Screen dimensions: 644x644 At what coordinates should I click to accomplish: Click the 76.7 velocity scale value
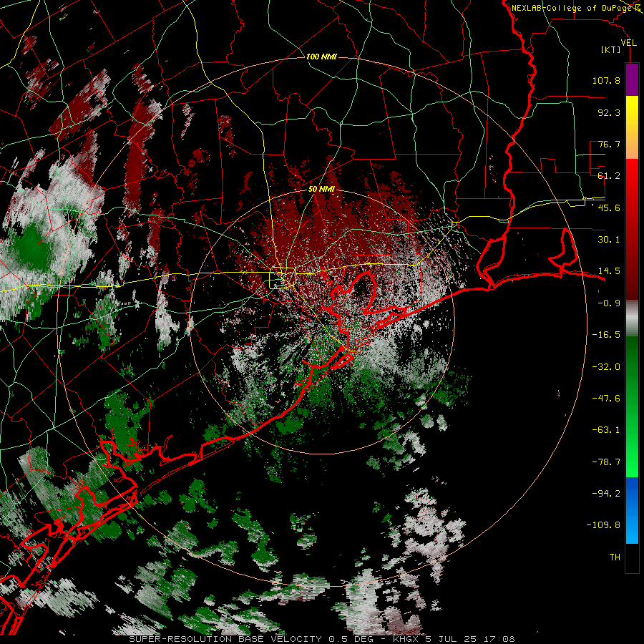(609, 144)
